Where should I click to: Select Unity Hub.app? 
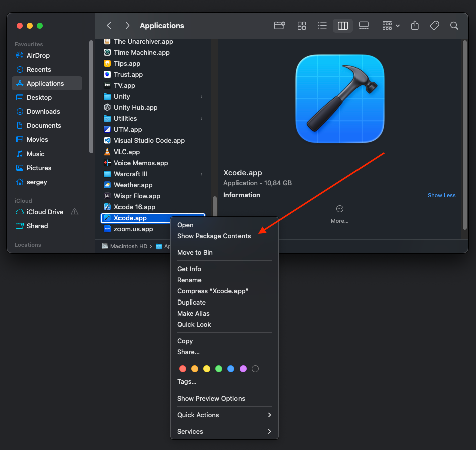153,108
